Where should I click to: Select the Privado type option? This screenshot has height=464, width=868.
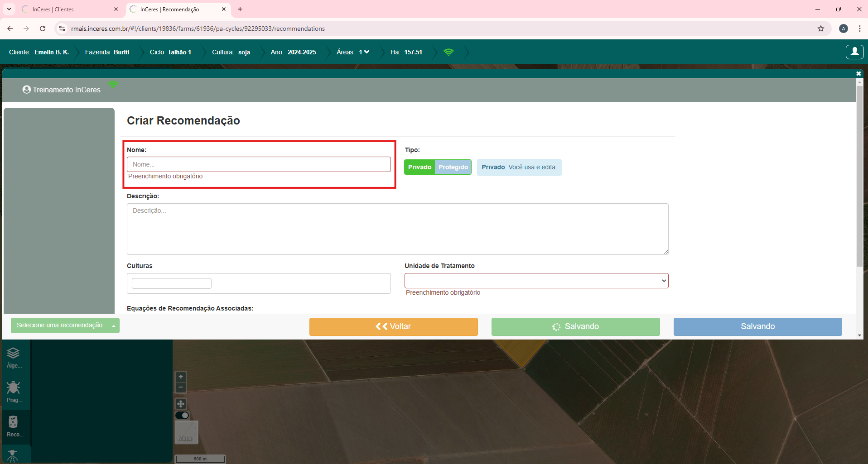pos(420,167)
